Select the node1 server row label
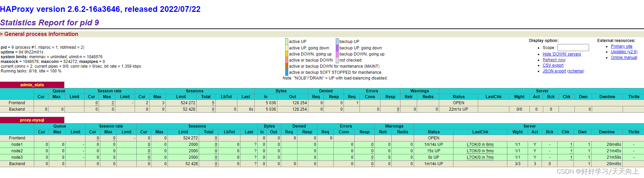 [17, 144]
